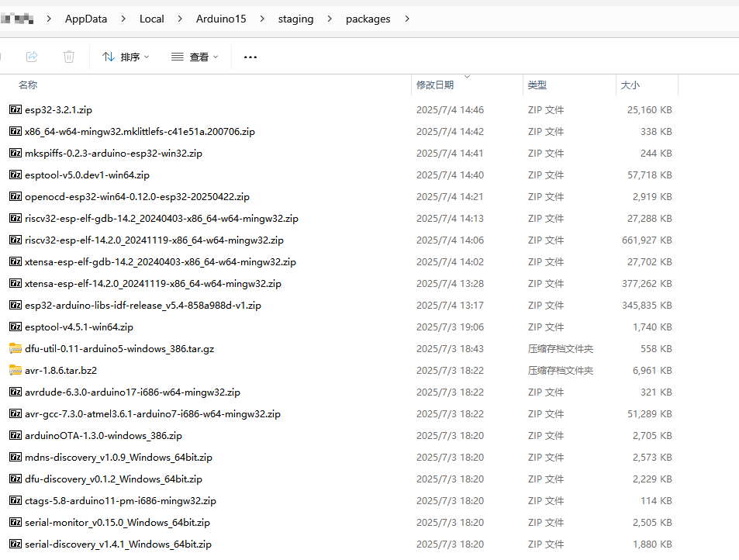Viewport: 739px width, 560px height.
Task: Open the view (查看) dropdown
Action: 195,57
